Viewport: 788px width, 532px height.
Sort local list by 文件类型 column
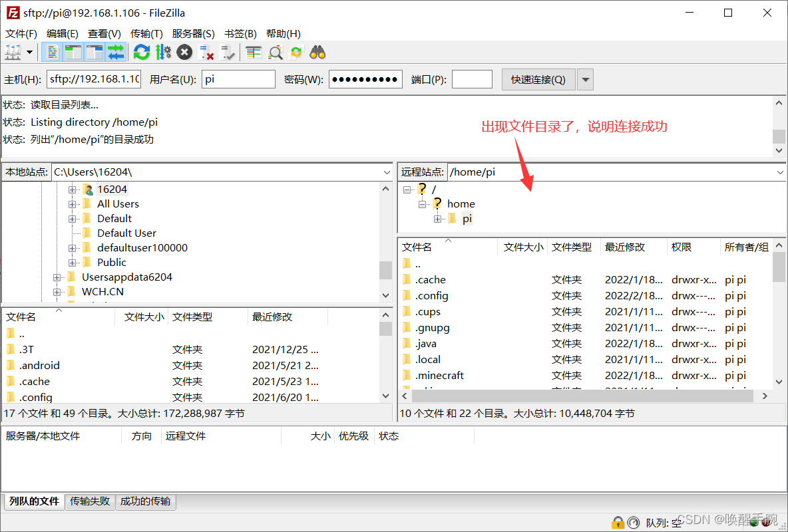tap(208, 317)
